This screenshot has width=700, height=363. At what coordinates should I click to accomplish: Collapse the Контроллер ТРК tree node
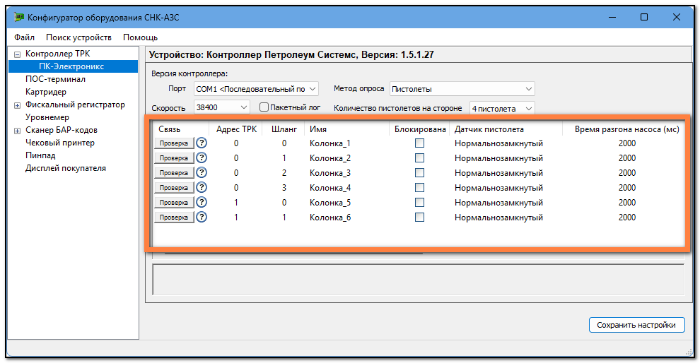pyautogui.click(x=17, y=54)
